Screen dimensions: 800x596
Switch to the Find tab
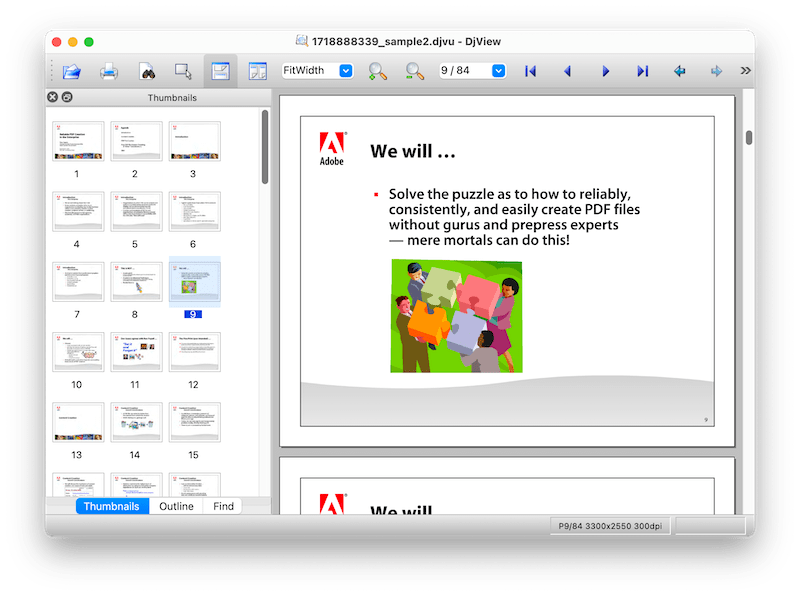pos(223,506)
